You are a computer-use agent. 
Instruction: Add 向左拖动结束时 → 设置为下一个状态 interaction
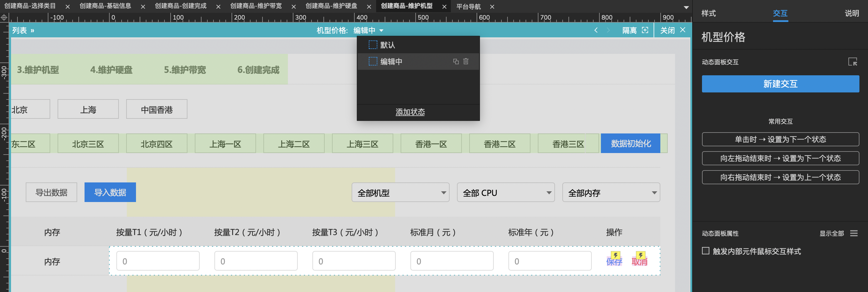click(780, 158)
